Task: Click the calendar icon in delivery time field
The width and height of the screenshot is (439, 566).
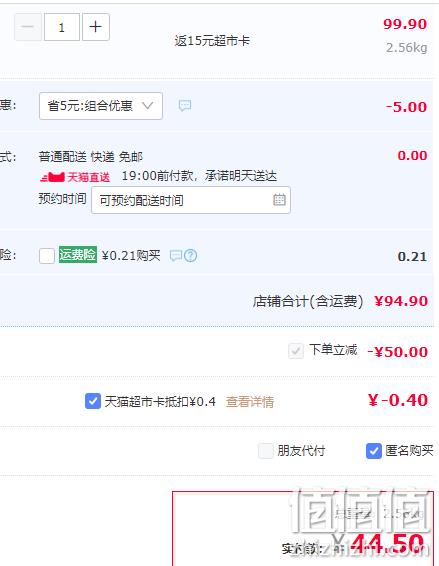Action: click(x=279, y=200)
